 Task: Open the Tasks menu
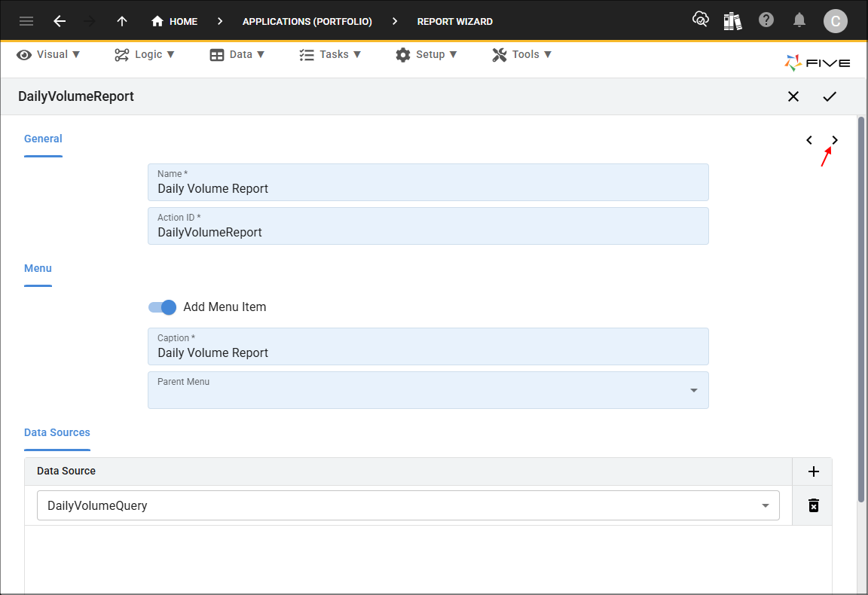point(330,54)
